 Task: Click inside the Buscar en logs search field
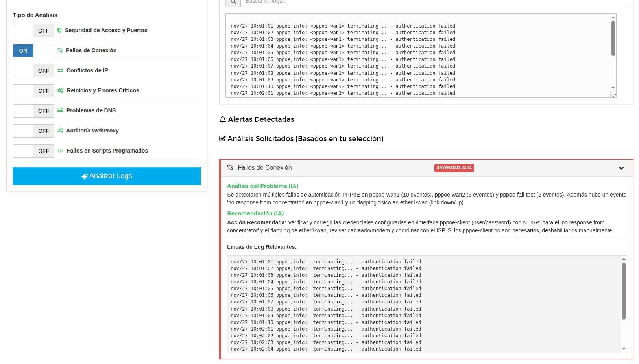coord(433,2)
